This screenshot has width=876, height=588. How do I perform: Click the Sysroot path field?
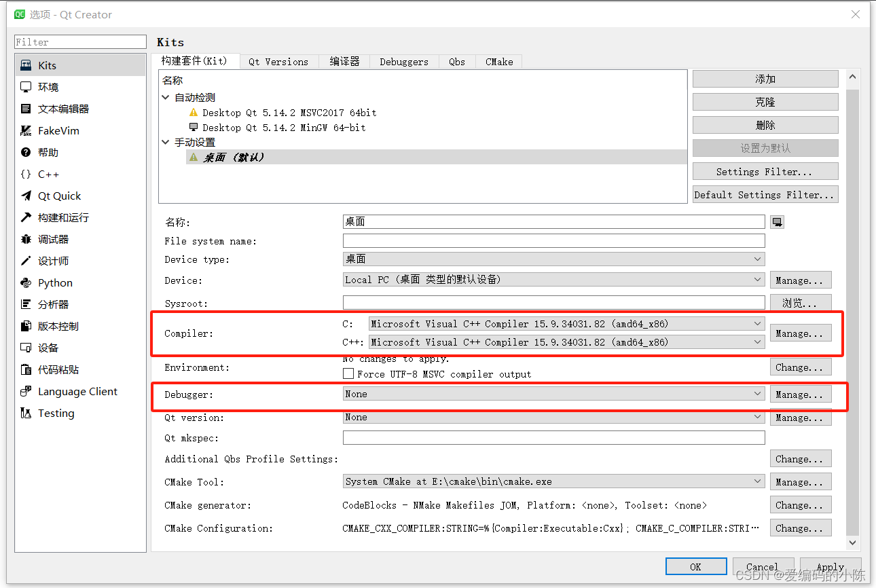[554, 303]
